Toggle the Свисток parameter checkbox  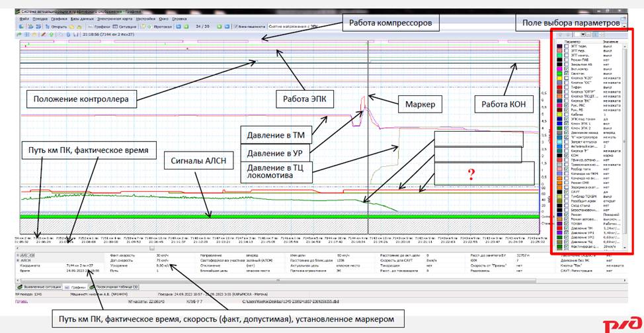click(x=568, y=73)
